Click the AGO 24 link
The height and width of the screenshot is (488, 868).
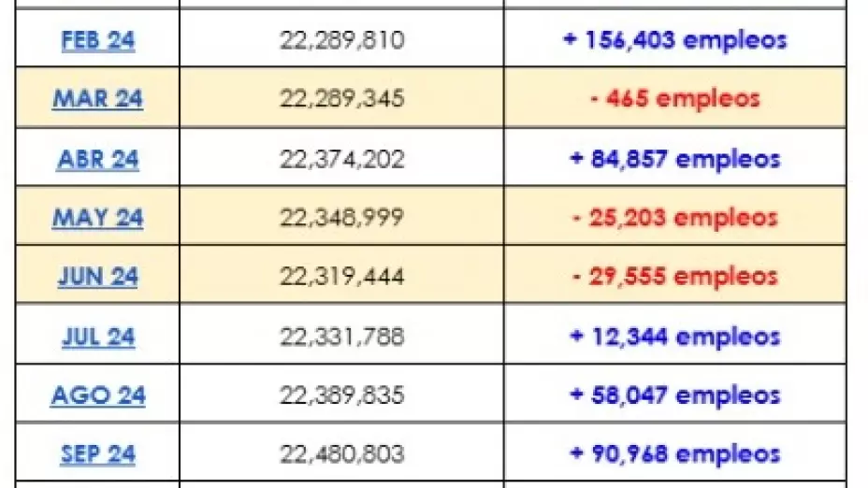click(97, 395)
